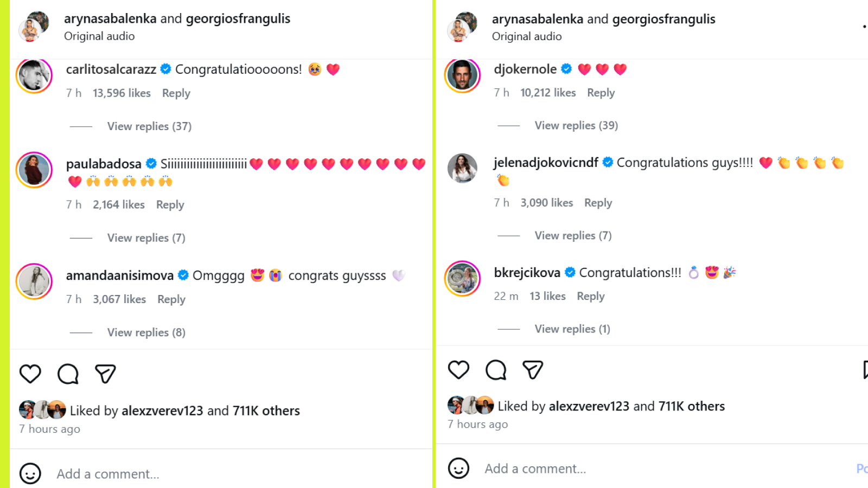The height and width of the screenshot is (488, 868).
Task: Click djokernole's profile picture
Action: (x=462, y=75)
